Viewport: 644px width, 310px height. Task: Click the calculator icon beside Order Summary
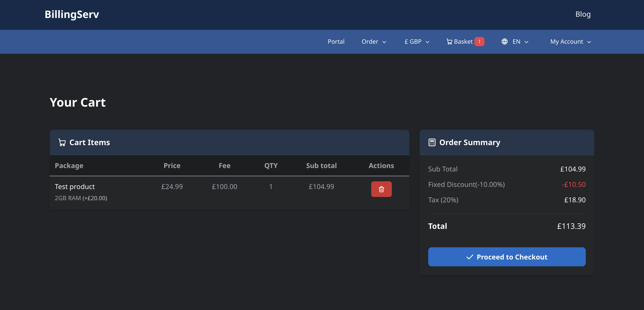pyautogui.click(x=432, y=143)
